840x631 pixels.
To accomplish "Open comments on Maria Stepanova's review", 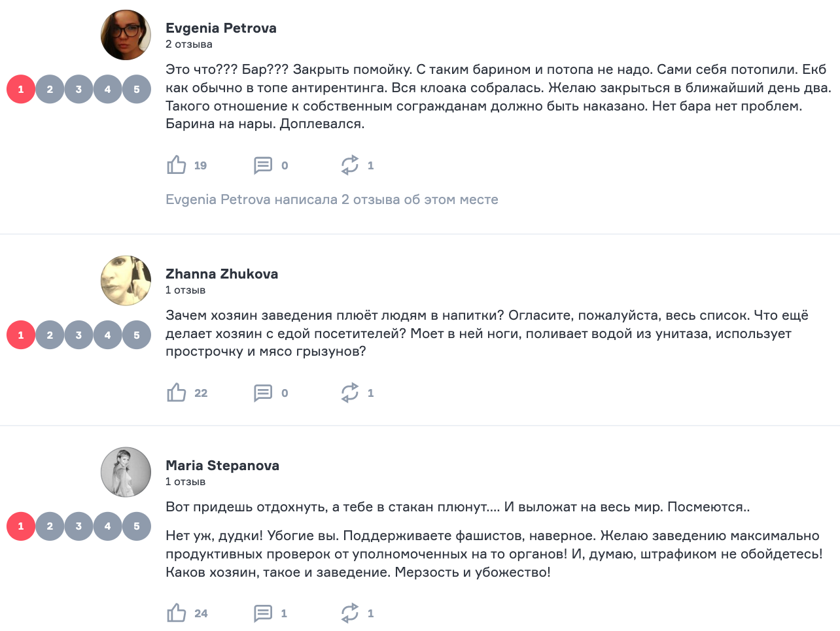I will coord(263,613).
